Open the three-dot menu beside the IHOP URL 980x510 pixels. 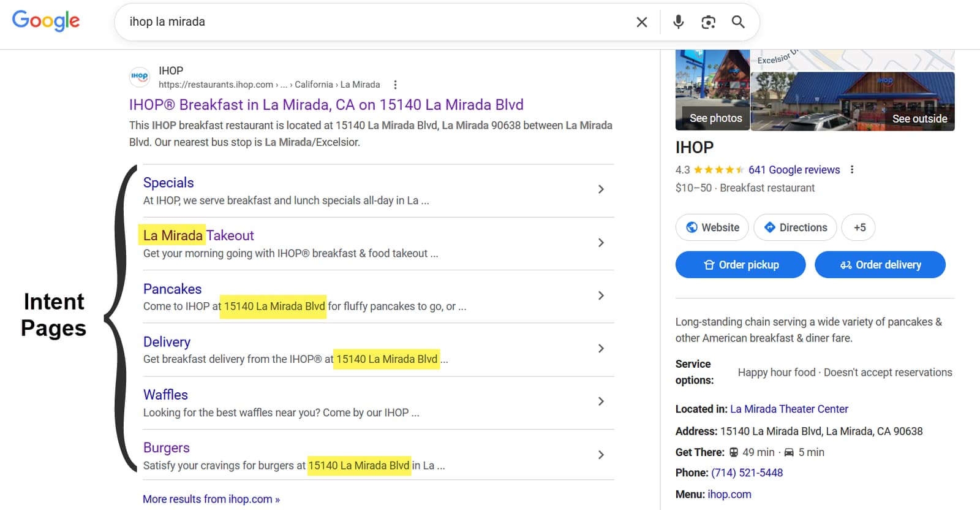tap(395, 85)
